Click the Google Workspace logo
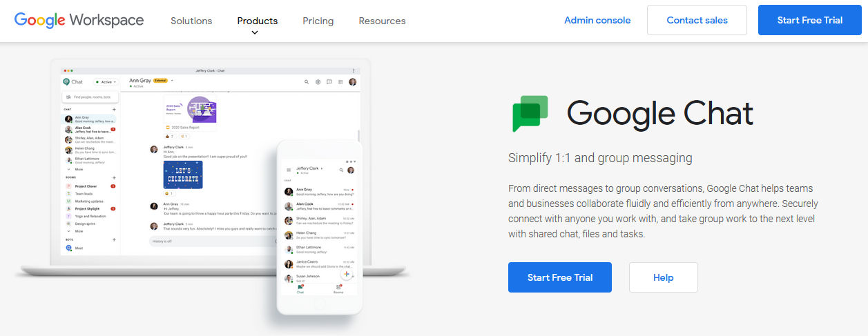The height and width of the screenshot is (336, 868). [x=79, y=20]
